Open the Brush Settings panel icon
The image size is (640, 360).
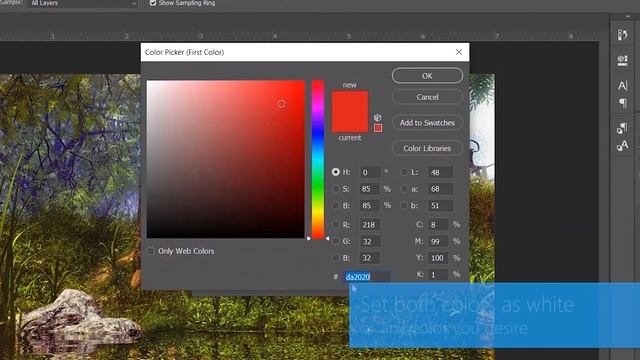(x=622, y=35)
